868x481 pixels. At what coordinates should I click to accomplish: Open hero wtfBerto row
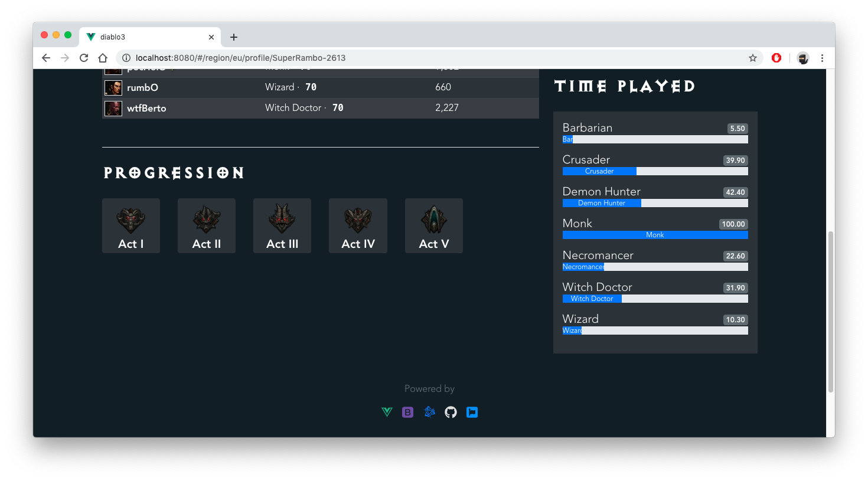pyautogui.click(x=321, y=108)
